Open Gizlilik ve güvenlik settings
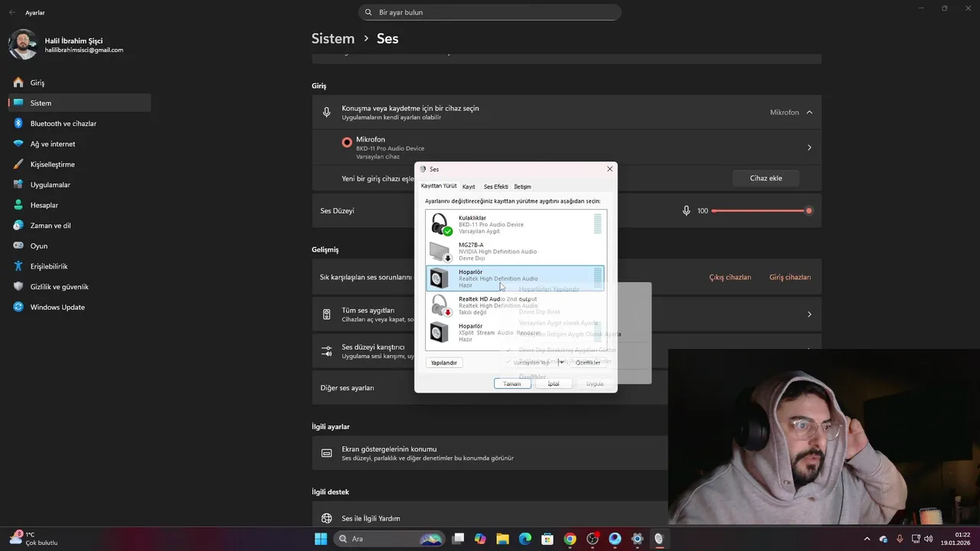The height and width of the screenshot is (551, 980). (x=80, y=286)
